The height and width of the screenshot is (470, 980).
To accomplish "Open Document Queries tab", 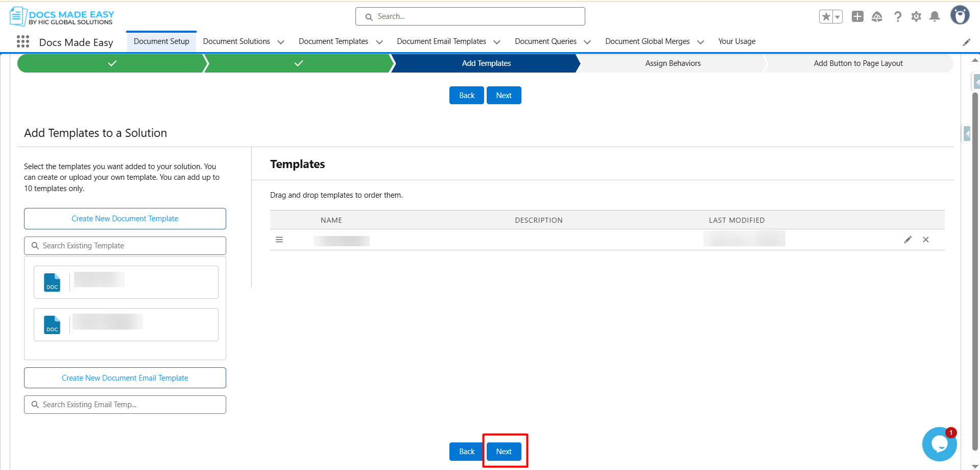I will (x=546, y=41).
